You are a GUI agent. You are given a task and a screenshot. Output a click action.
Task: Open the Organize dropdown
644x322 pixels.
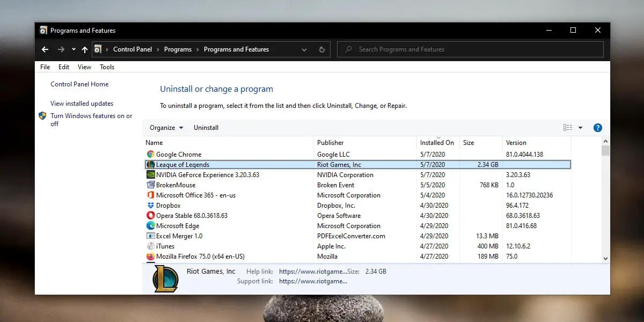click(166, 128)
